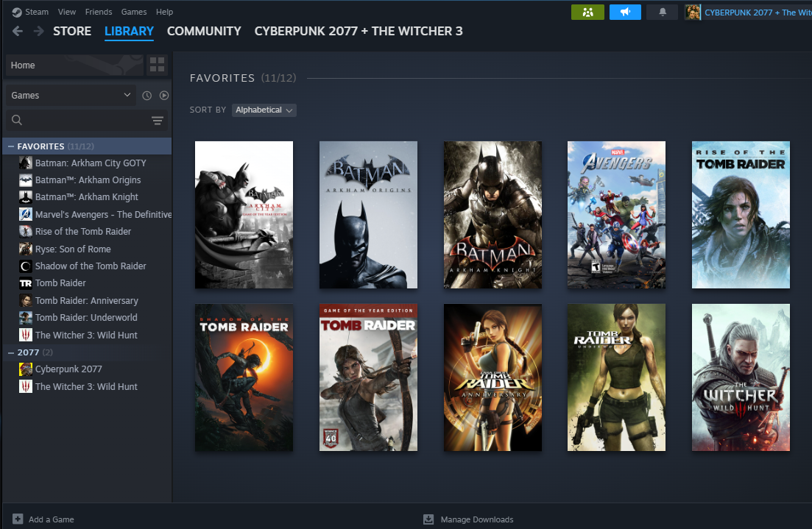Collapse the 2077 category in sidebar
The width and height of the screenshot is (812, 529).
tap(11, 352)
